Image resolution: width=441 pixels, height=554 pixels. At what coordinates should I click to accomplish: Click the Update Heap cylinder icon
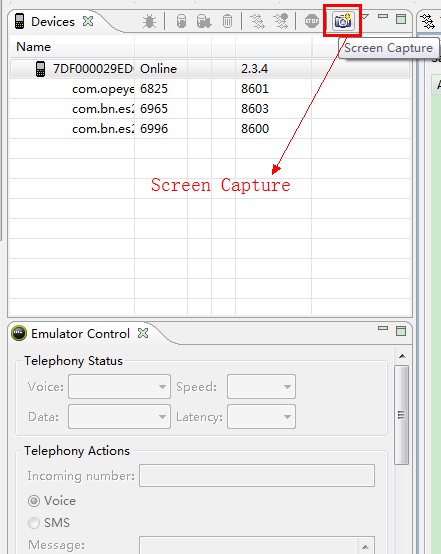tap(181, 21)
